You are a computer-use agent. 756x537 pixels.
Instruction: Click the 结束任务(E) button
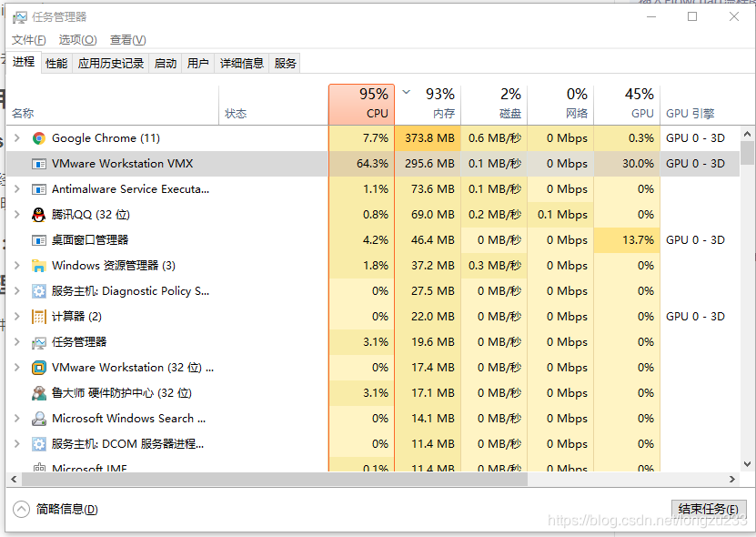pos(709,510)
